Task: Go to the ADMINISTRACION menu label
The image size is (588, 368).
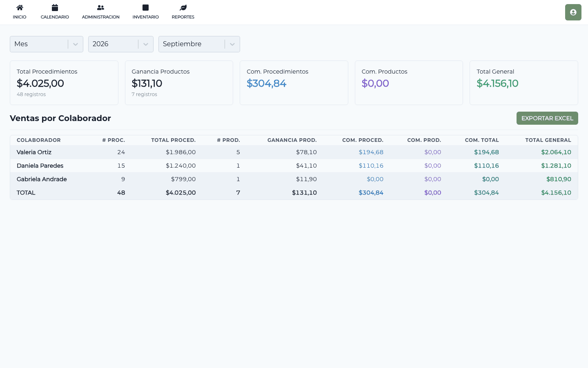Action: pos(100,17)
